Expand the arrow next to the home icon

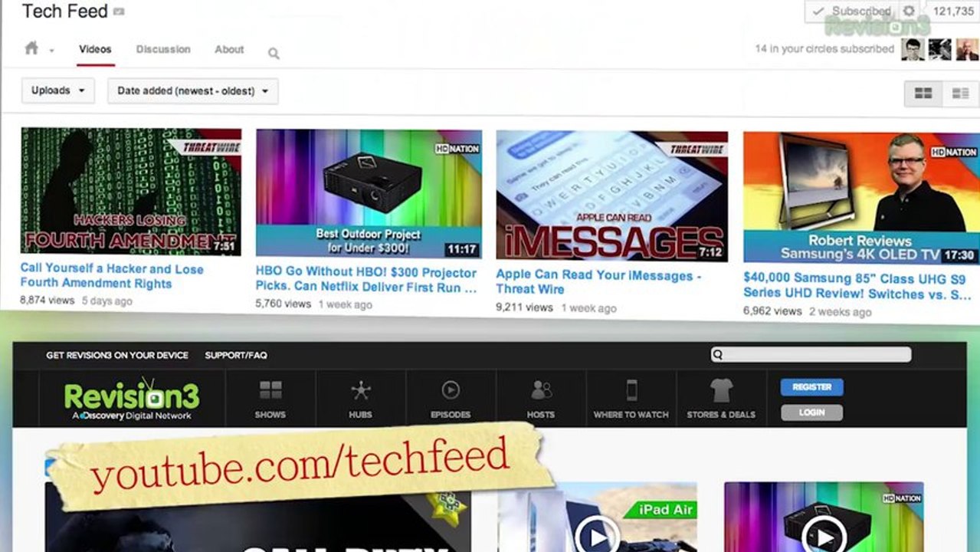51,51
